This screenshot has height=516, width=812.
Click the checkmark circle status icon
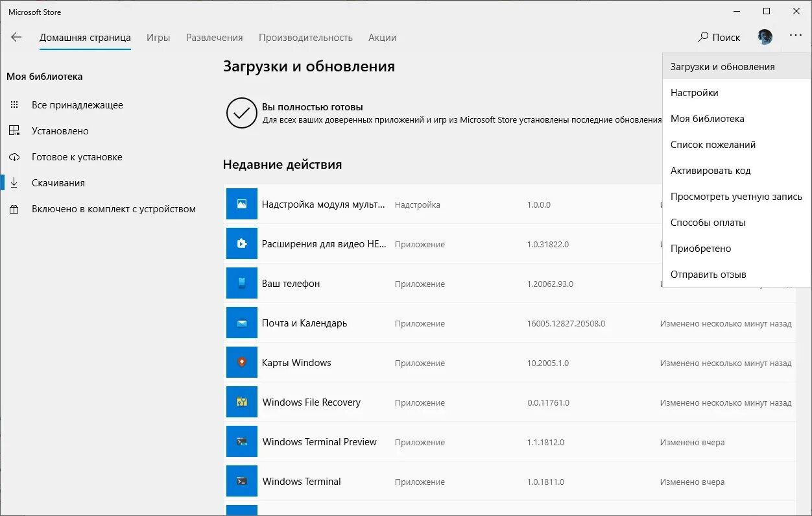pos(242,113)
